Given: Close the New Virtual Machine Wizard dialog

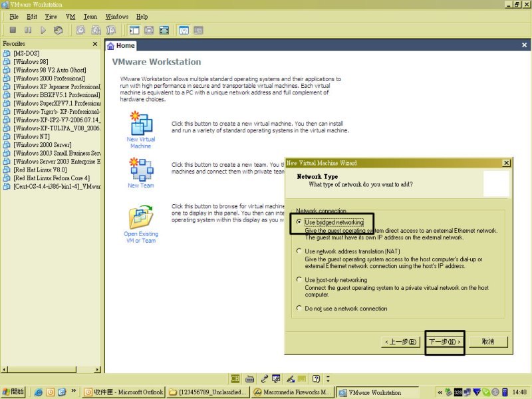Looking at the screenshot, I should tap(506, 163).
